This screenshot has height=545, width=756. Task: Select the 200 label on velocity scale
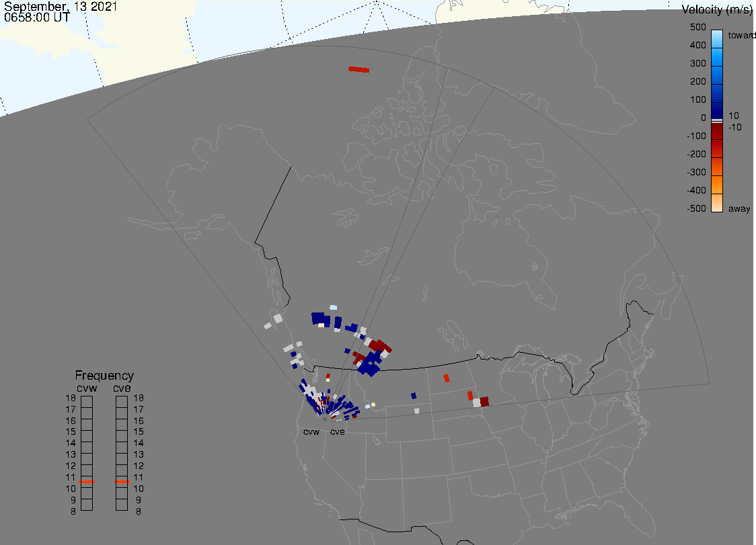[697, 81]
